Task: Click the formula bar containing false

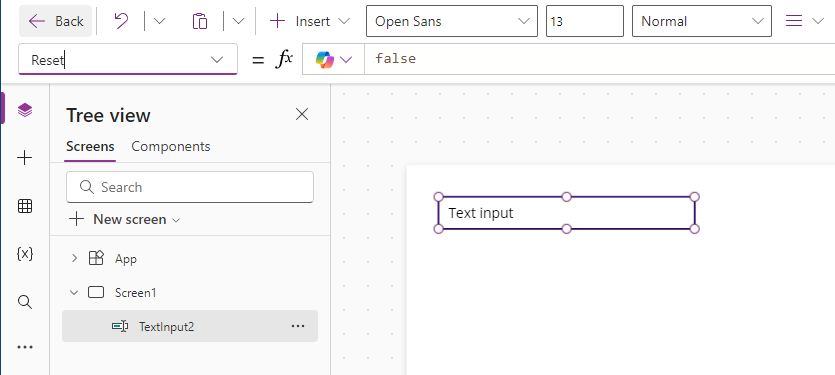Action: (600, 60)
